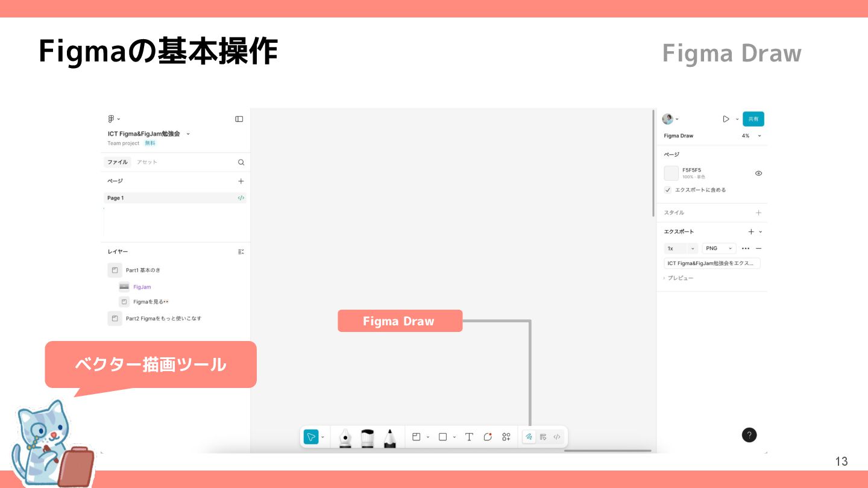Click the ICT Figma&FigJam勉強会をエクス... export button

712,263
